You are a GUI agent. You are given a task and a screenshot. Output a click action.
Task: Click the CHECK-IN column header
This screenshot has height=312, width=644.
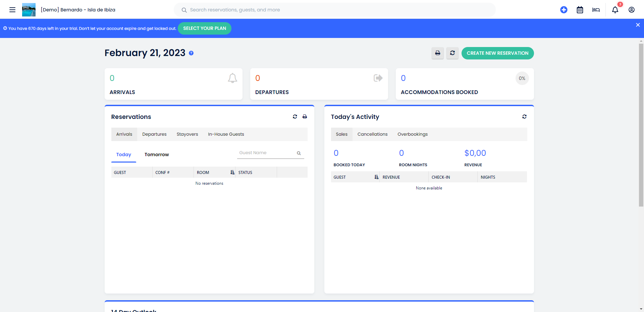coord(453,177)
